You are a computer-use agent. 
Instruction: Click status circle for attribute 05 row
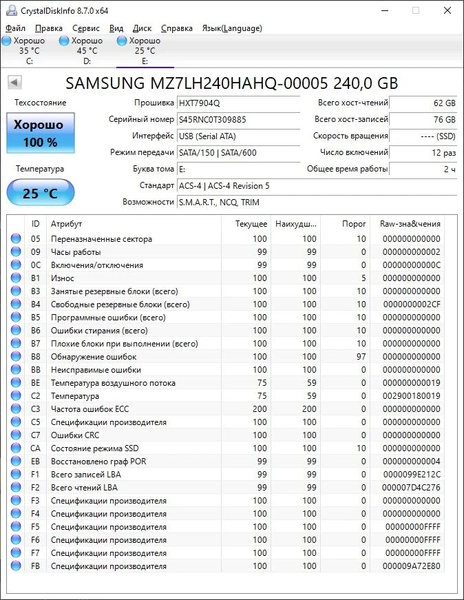coord(16,238)
